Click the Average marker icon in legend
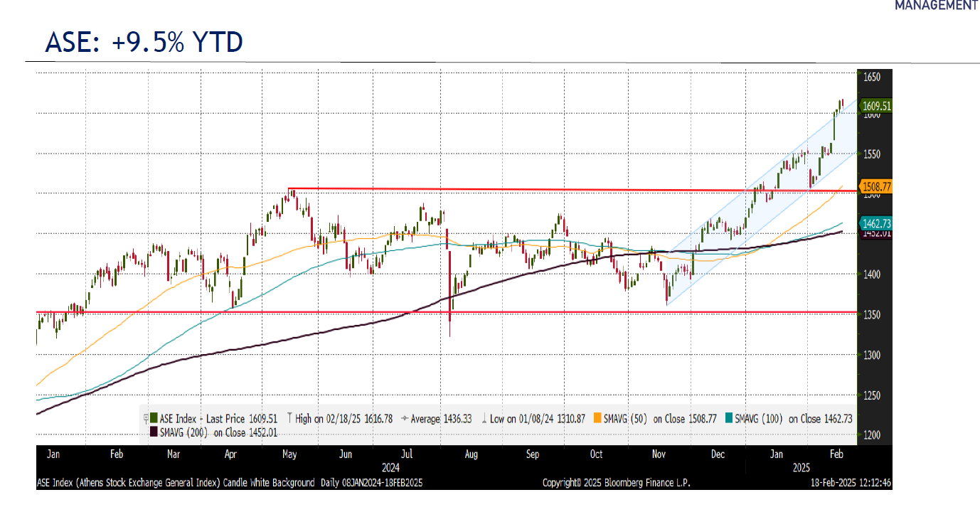 (405, 419)
